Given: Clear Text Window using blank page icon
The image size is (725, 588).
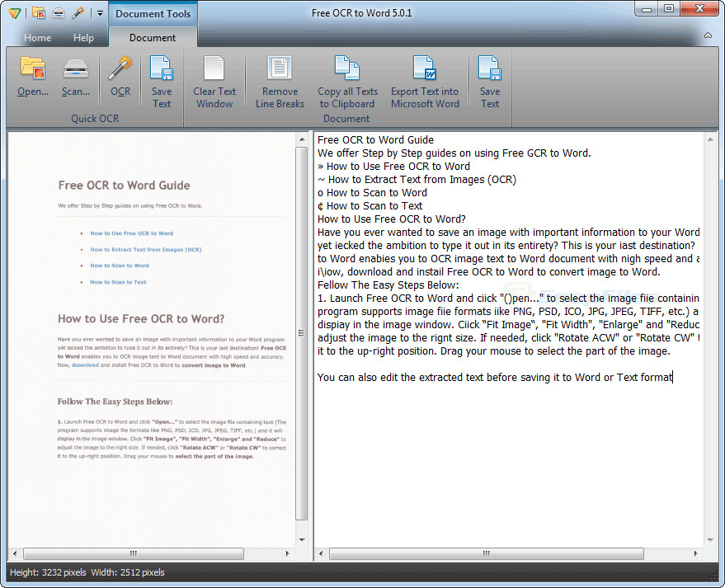Looking at the screenshot, I should [214, 68].
